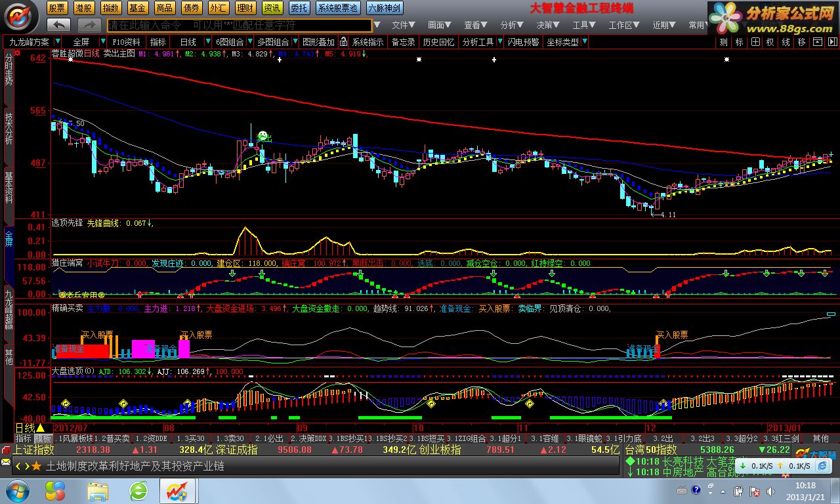Expand the 坐标类型 coordinate type dropdown
This screenshot has width=840, height=504.
point(585,41)
